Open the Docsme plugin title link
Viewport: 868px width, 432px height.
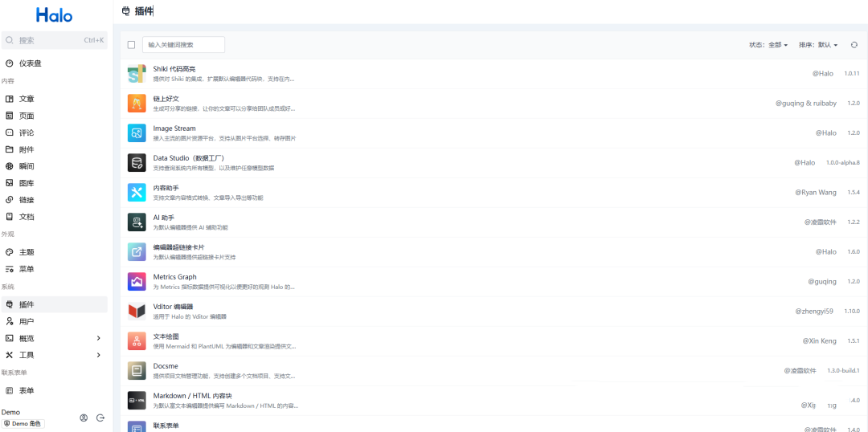click(x=166, y=366)
